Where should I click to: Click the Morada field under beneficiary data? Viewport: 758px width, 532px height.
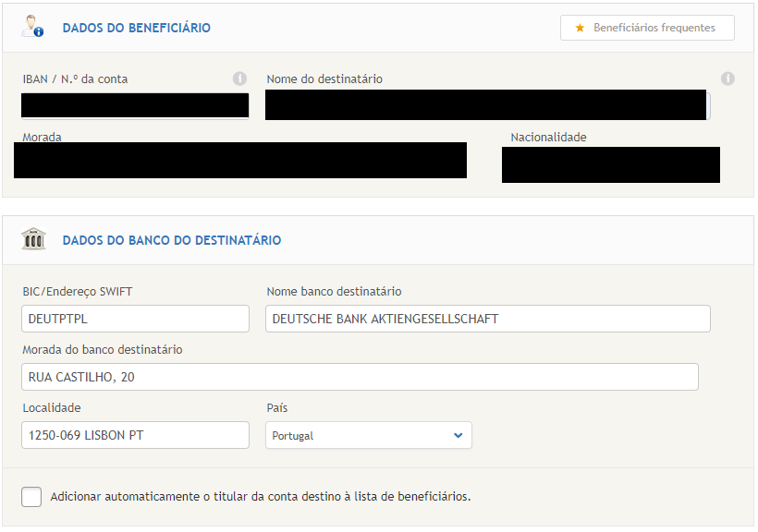tap(240, 160)
